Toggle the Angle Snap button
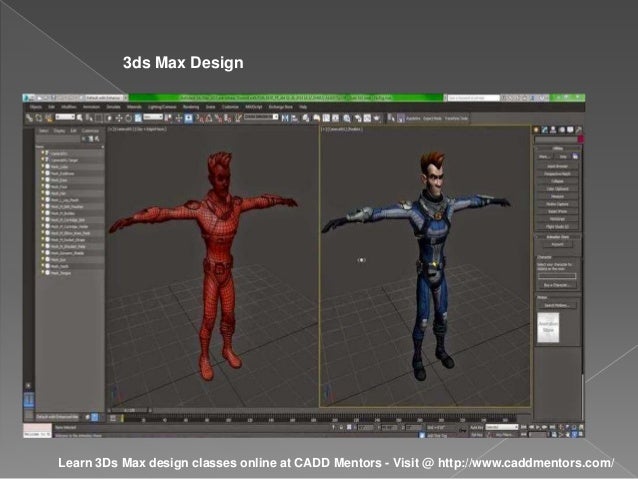Image resolution: width=638 pixels, height=479 pixels. [x=208, y=118]
